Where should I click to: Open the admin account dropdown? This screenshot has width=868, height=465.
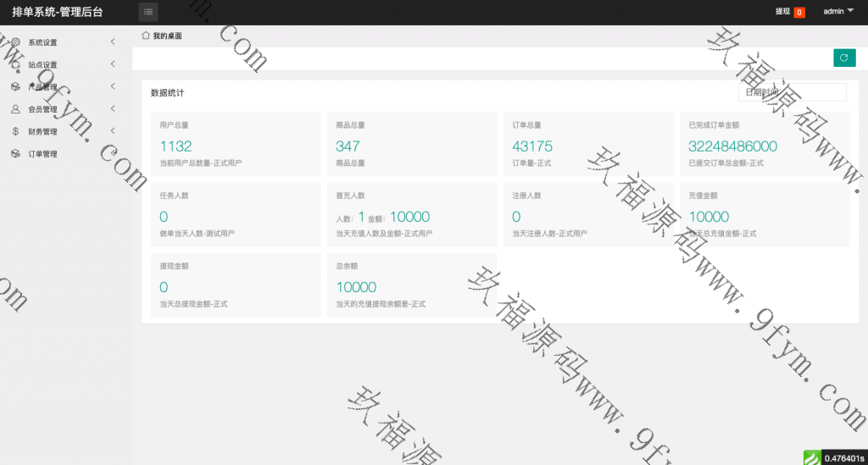pos(837,12)
